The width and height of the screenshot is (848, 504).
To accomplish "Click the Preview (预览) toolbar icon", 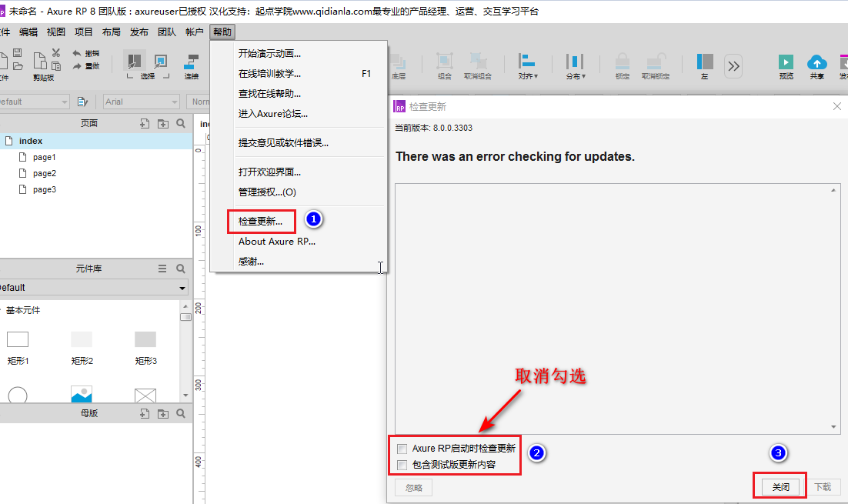I will (x=786, y=63).
